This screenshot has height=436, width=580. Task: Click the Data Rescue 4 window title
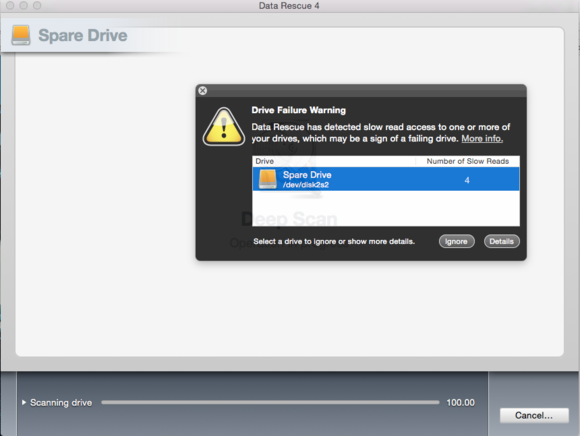289,6
